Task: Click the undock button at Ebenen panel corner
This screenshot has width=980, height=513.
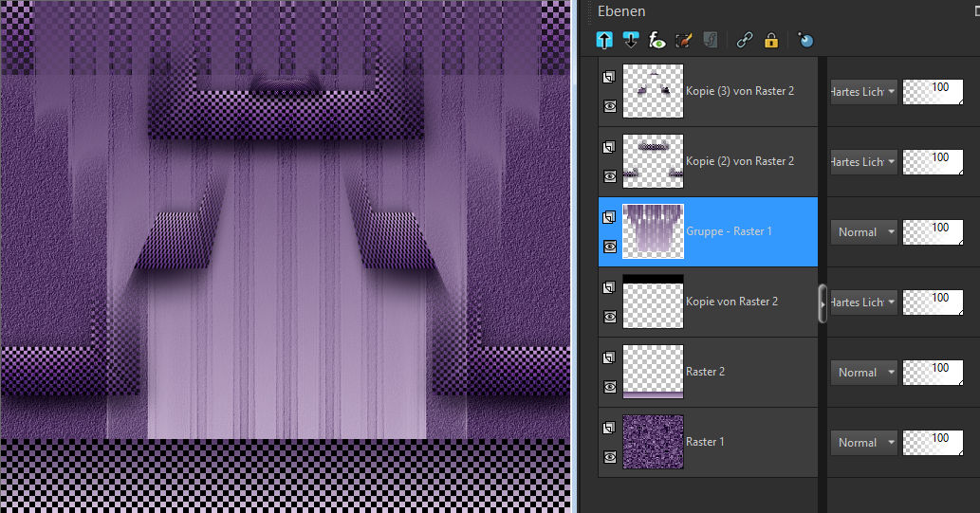Action: pos(976,10)
